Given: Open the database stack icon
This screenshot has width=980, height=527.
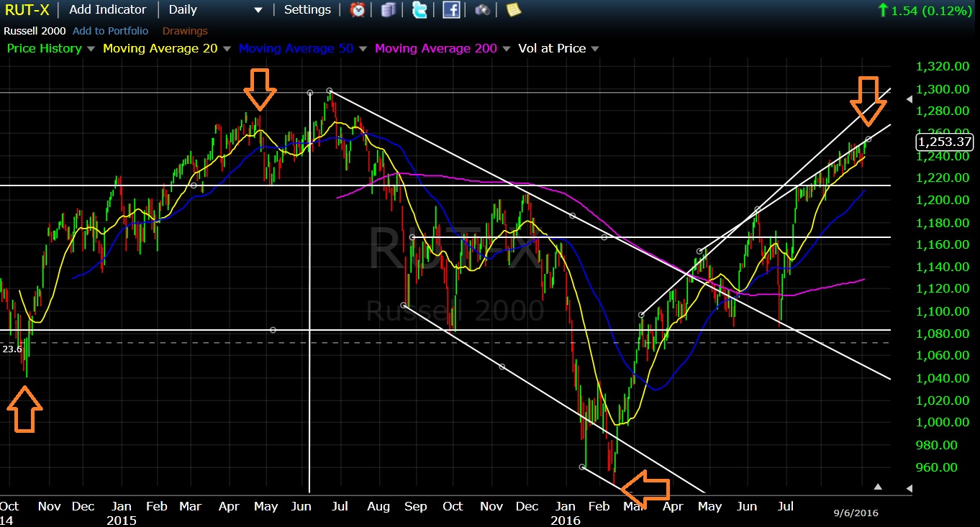Looking at the screenshot, I should [x=389, y=10].
